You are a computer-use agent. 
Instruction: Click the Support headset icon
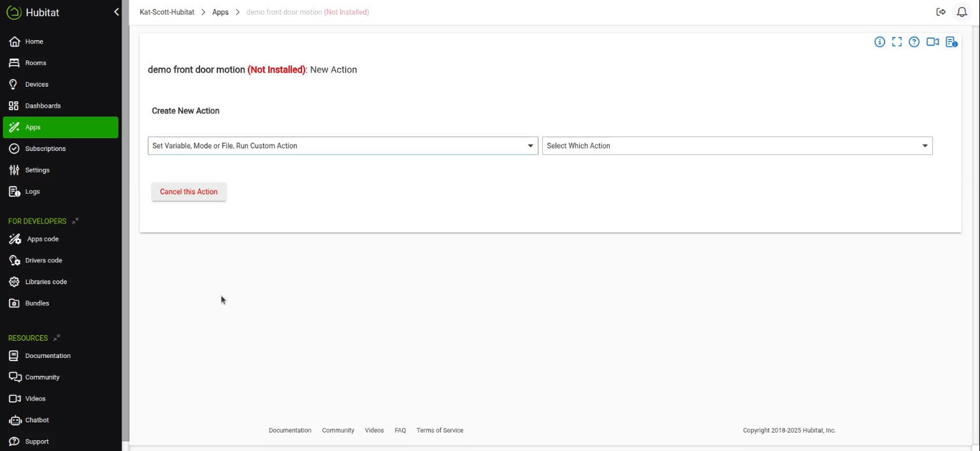tap(14, 441)
